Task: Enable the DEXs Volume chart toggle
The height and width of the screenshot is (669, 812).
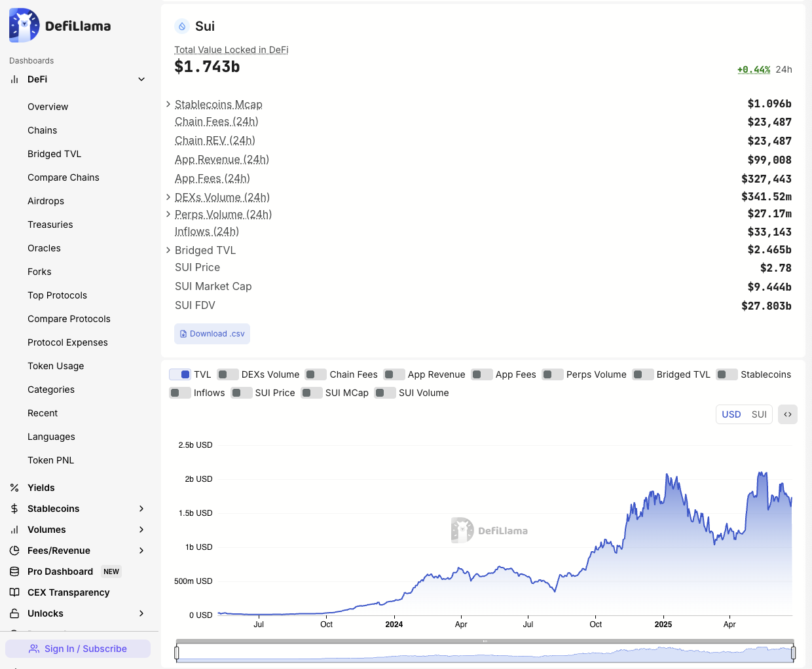Action: pyautogui.click(x=227, y=374)
